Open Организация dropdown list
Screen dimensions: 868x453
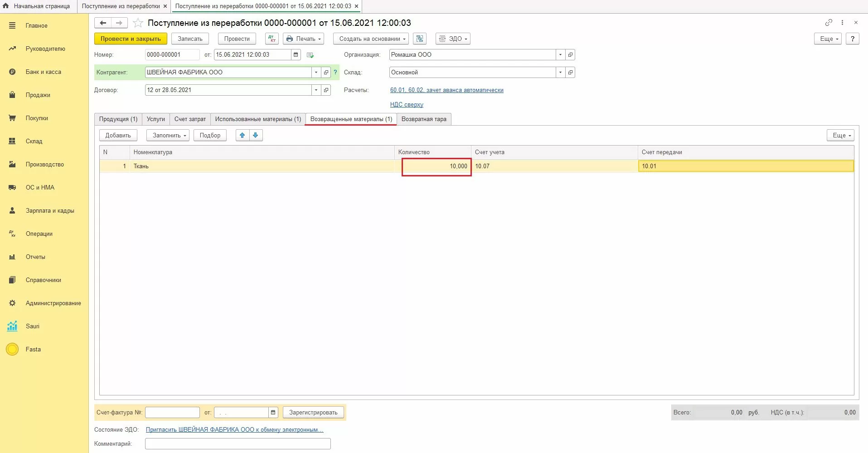click(560, 54)
